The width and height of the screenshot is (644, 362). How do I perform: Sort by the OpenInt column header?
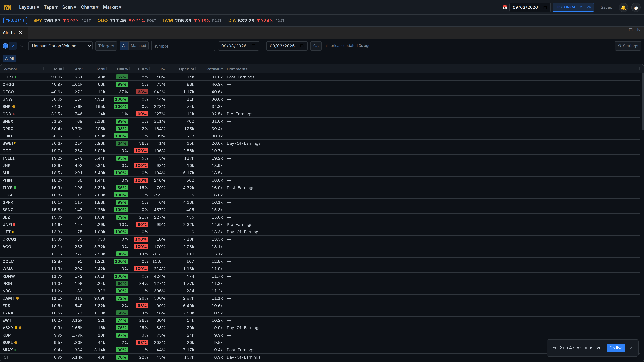click(x=186, y=69)
